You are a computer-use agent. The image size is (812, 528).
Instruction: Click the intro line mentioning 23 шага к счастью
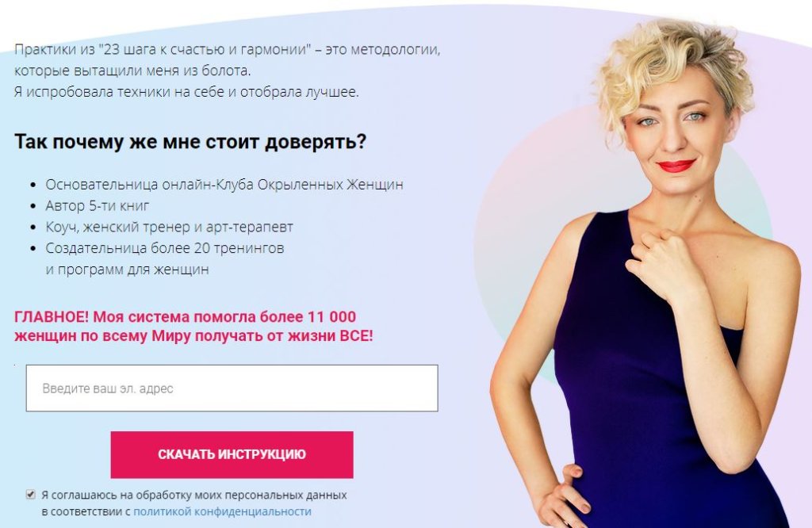228,50
